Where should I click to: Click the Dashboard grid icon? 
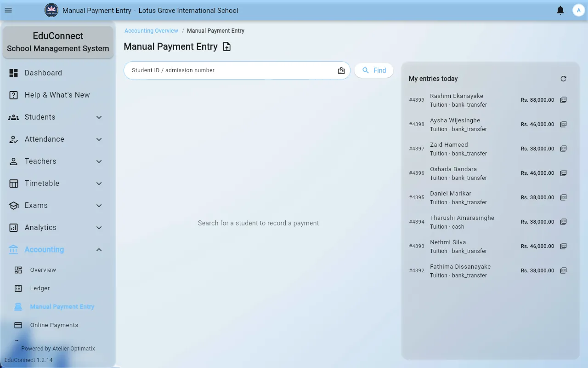14,73
